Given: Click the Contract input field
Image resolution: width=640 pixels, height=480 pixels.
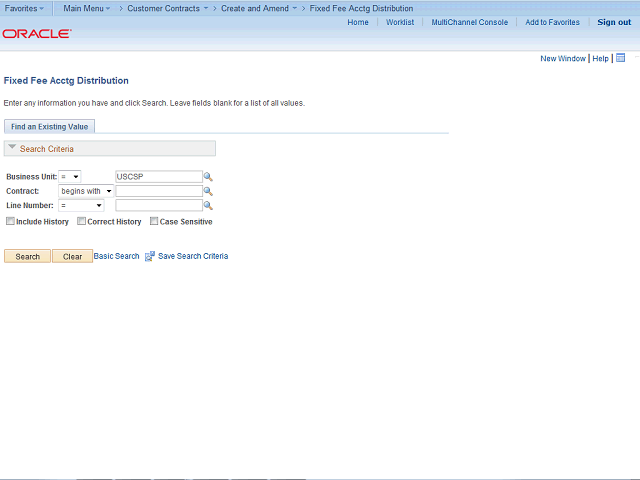Looking at the screenshot, I should click(x=159, y=191).
